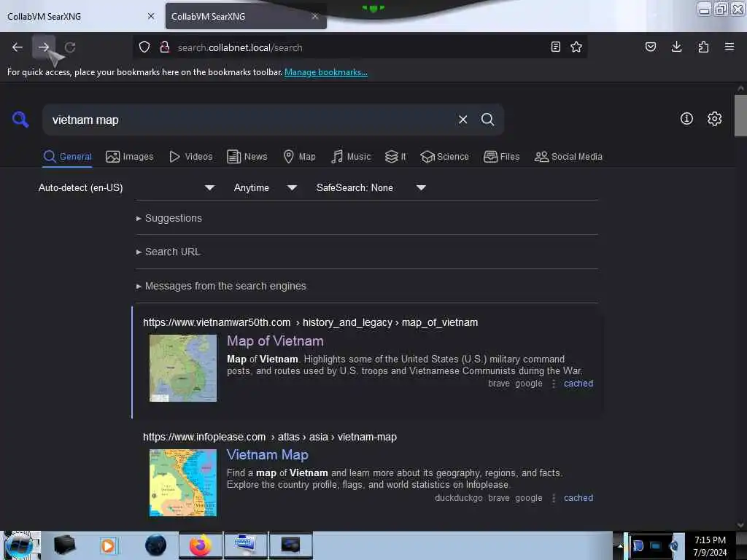Go back with the browser back arrow
The height and width of the screenshot is (560, 747).
[x=18, y=47]
